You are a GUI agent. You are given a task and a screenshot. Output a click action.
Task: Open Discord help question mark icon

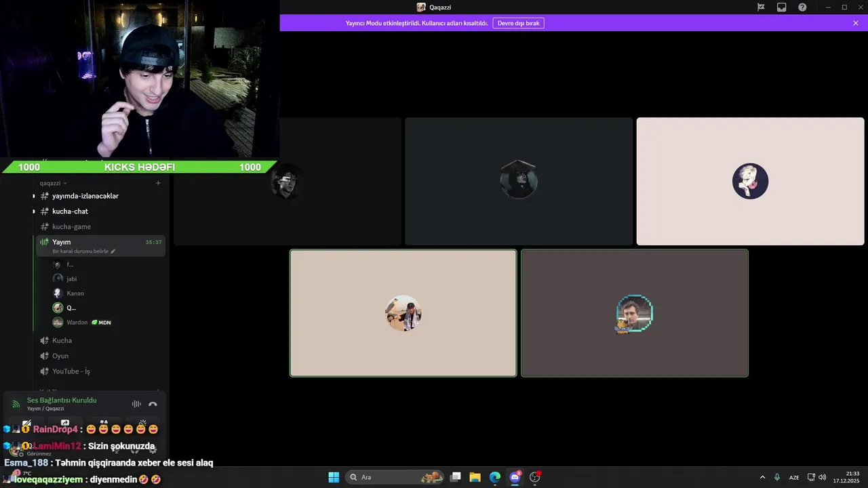point(802,7)
